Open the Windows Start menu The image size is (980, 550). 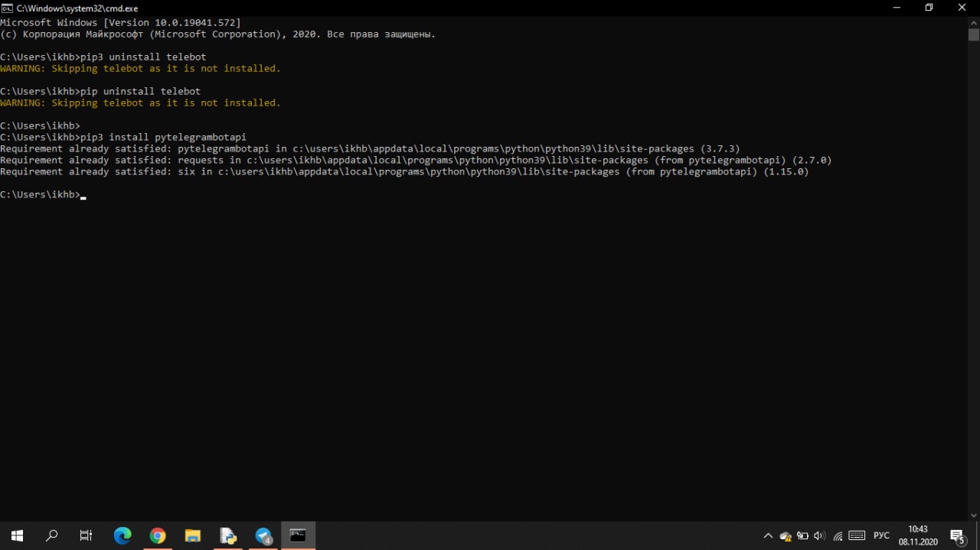click(17, 535)
